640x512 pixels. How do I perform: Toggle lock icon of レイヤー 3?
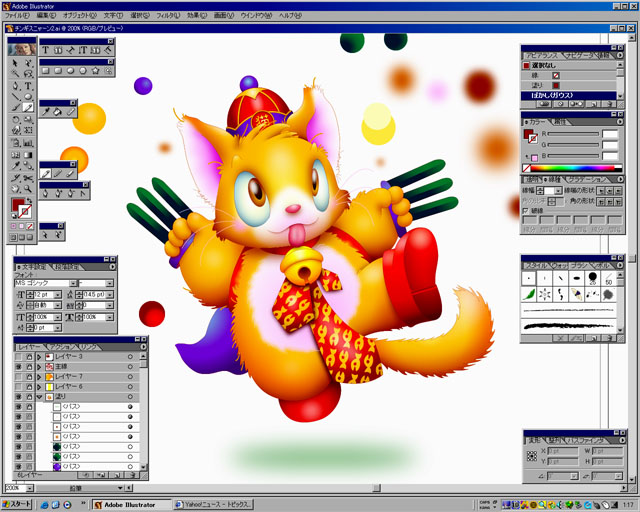[29, 356]
